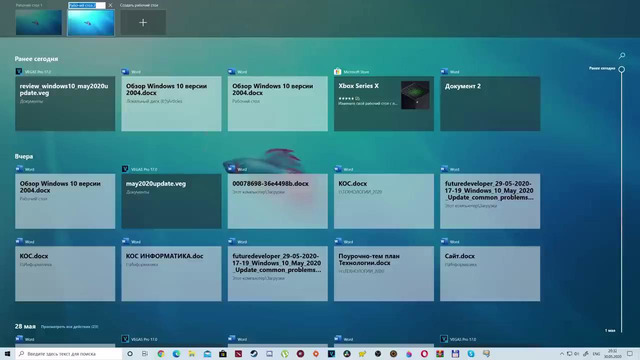Open Cortana from the taskbar
This screenshot has width=640, height=360.
click(130, 354)
